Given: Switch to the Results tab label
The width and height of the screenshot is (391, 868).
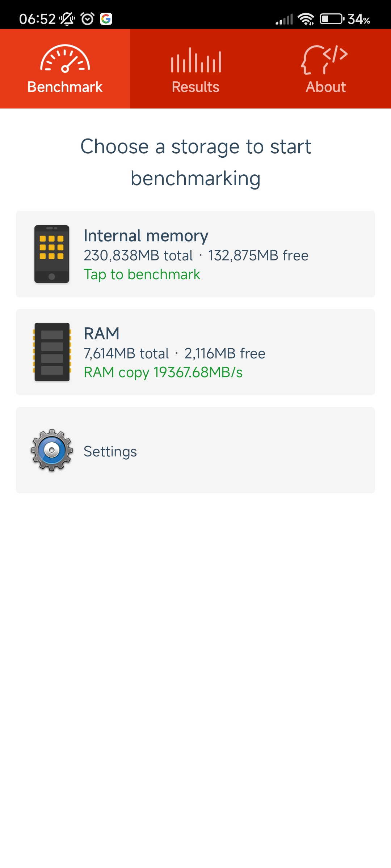Looking at the screenshot, I should [x=195, y=87].
